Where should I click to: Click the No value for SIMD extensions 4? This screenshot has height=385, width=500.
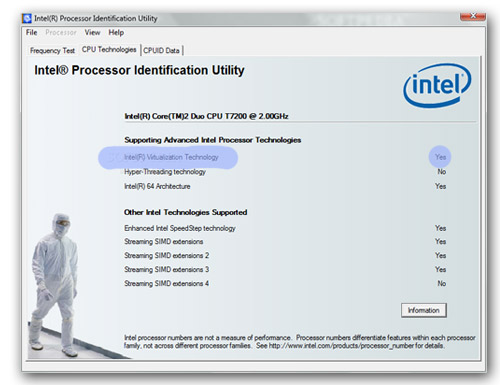coord(442,283)
